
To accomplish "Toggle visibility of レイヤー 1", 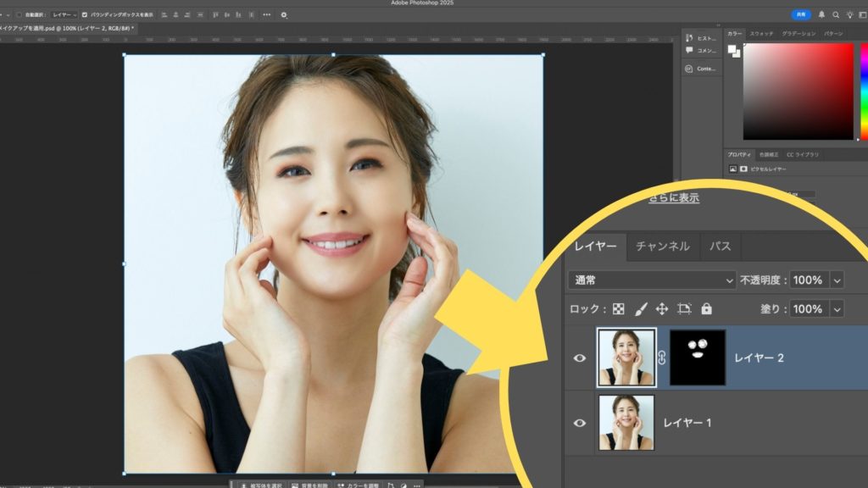I will 580,422.
